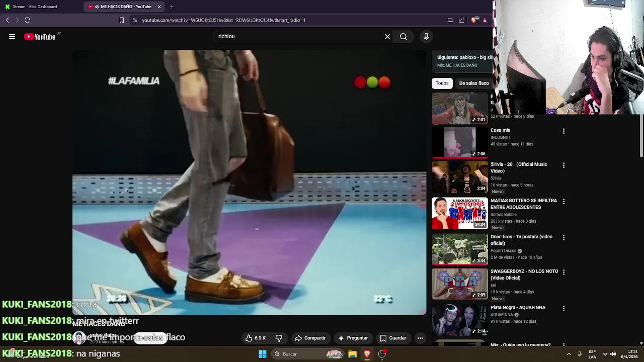Open SWAGGERBOYZ - NO LOS NOTO title
Screen dimensions: 644x362
click(524, 275)
